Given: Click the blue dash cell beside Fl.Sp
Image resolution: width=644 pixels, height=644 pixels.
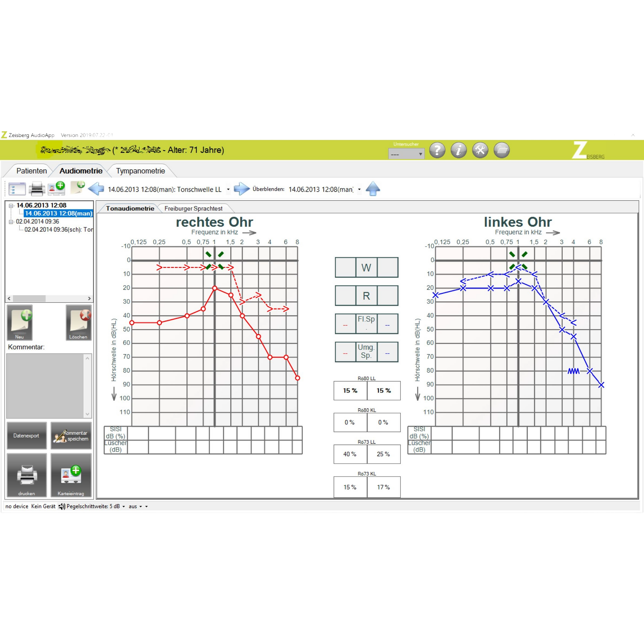Looking at the screenshot, I should pyautogui.click(x=388, y=324).
